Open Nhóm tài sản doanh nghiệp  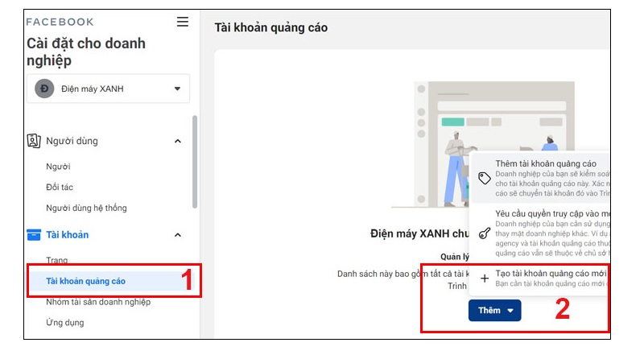[98, 302]
